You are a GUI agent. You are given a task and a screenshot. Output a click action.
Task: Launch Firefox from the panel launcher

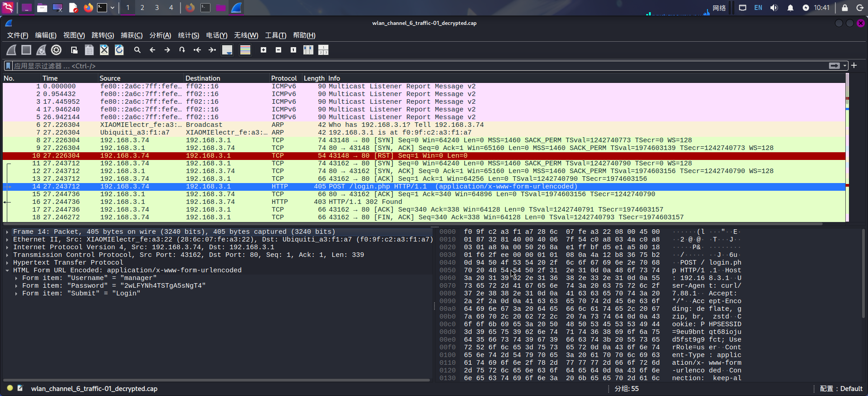coord(88,8)
